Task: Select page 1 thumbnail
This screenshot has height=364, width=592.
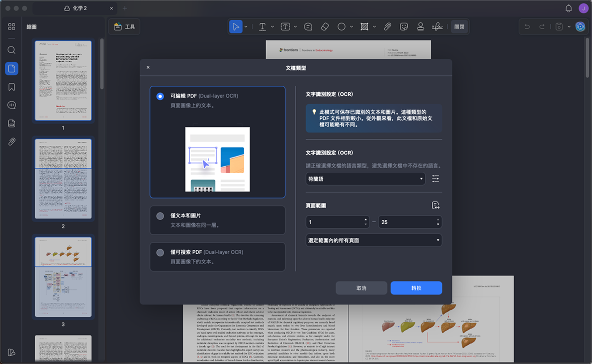Action: (x=63, y=81)
